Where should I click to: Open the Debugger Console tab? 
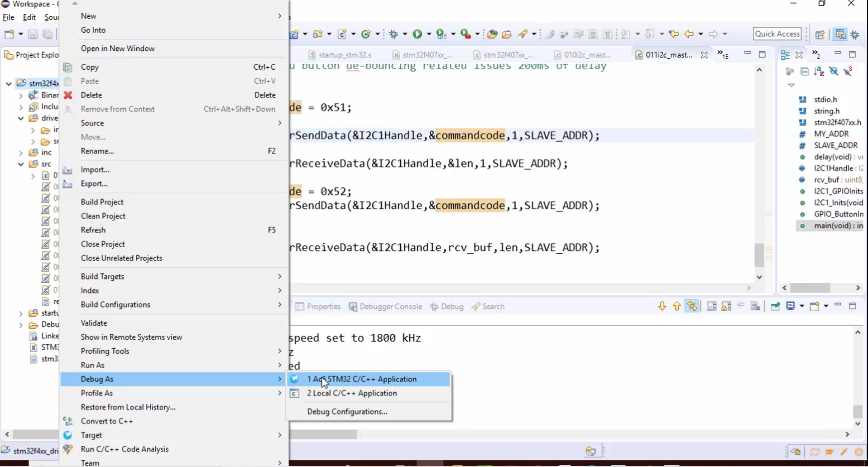pos(385,307)
